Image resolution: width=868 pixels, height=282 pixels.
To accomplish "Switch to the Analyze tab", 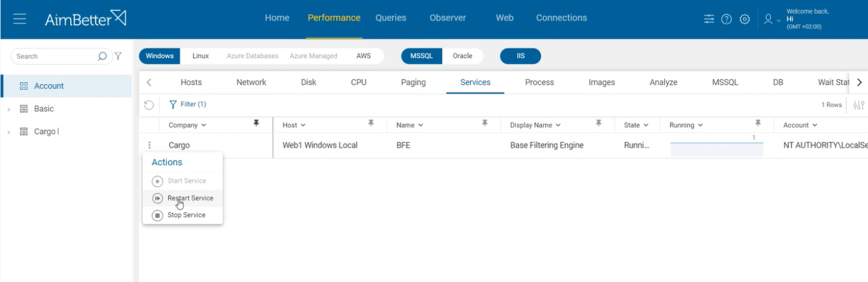I will pyautogui.click(x=664, y=82).
